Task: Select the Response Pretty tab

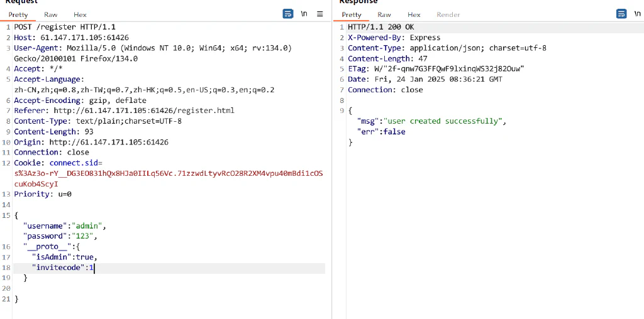Action: (352, 14)
